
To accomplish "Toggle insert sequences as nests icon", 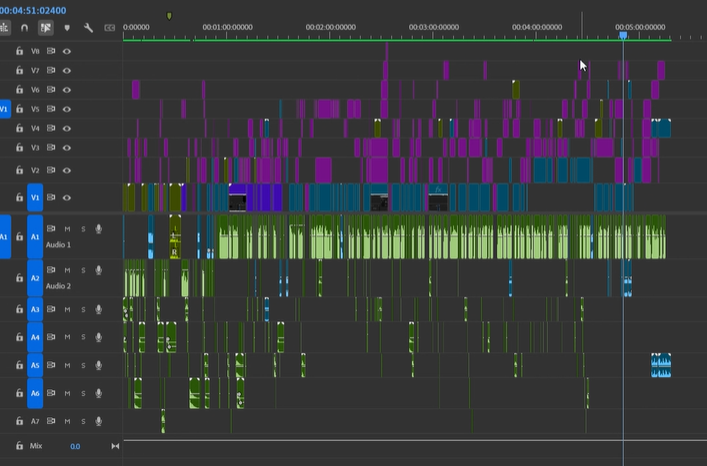I will click(x=4, y=28).
